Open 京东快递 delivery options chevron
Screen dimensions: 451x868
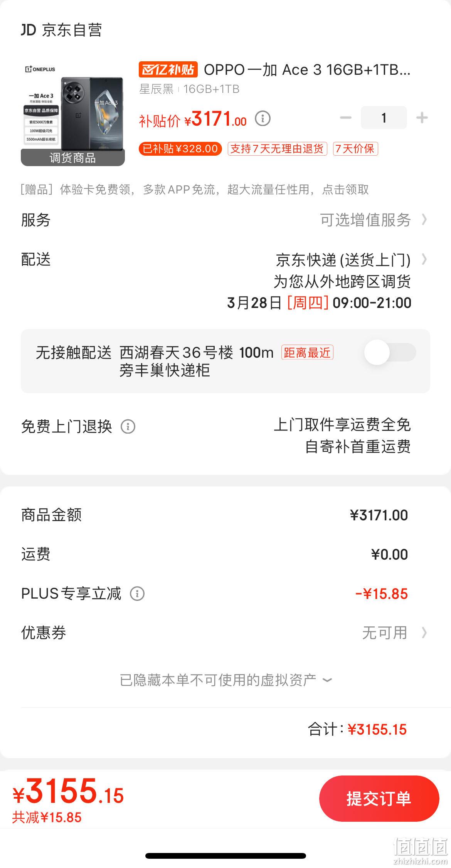tap(424, 259)
